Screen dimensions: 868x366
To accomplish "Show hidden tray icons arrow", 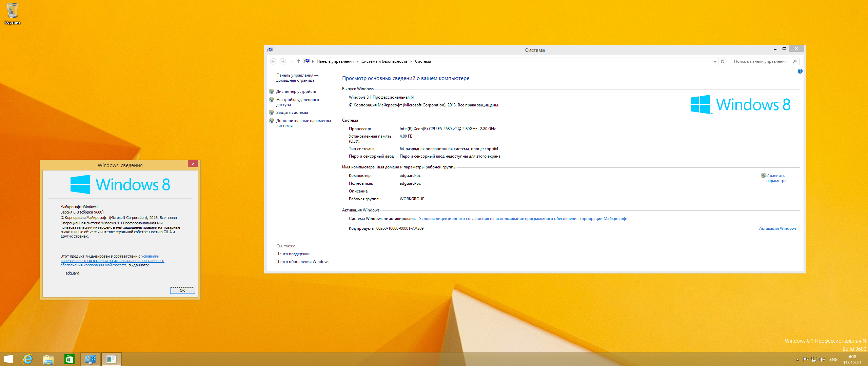I will click(797, 360).
